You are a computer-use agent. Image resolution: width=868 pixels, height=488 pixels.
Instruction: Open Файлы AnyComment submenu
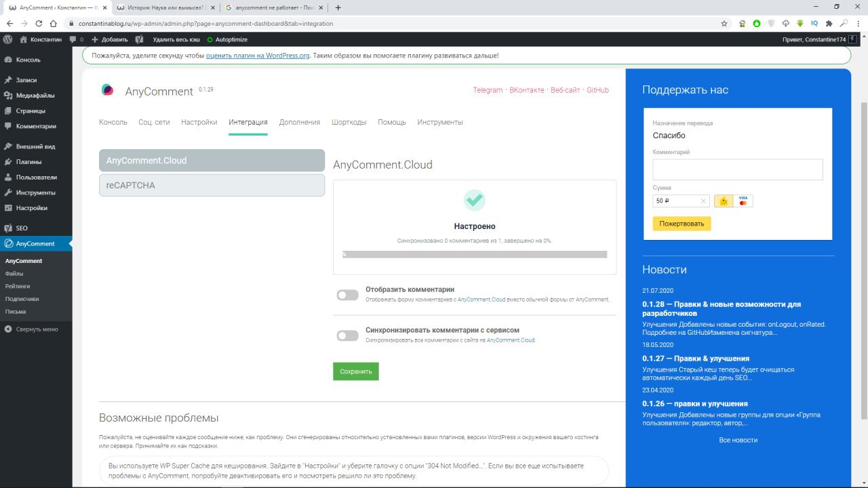[14, 274]
